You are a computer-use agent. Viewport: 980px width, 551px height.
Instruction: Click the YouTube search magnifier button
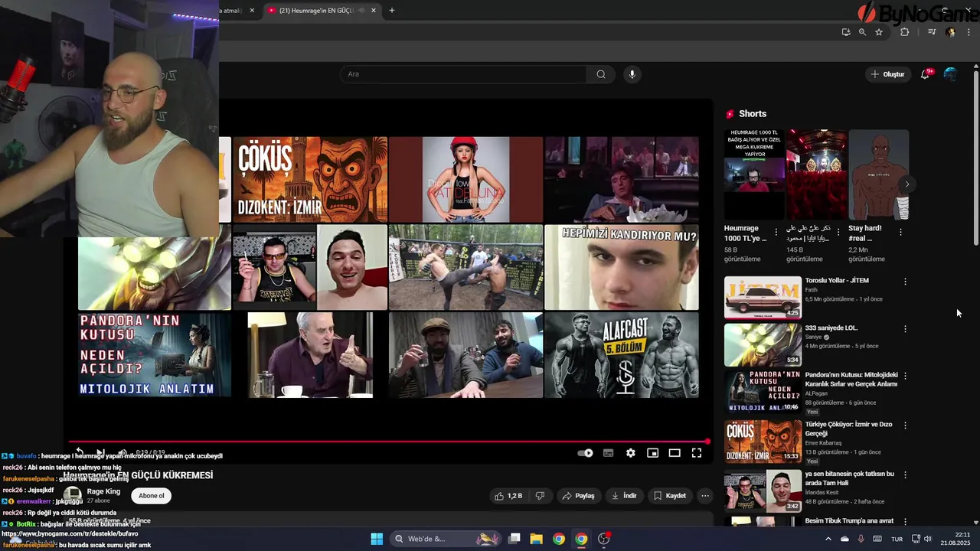601,74
